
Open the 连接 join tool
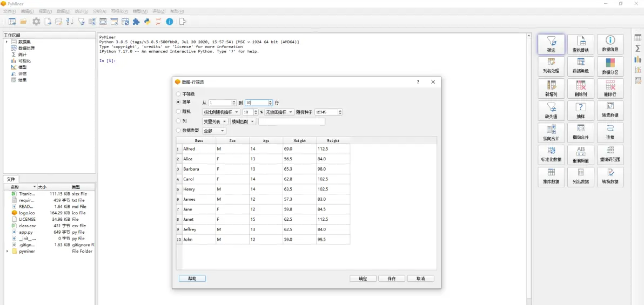(x=611, y=133)
